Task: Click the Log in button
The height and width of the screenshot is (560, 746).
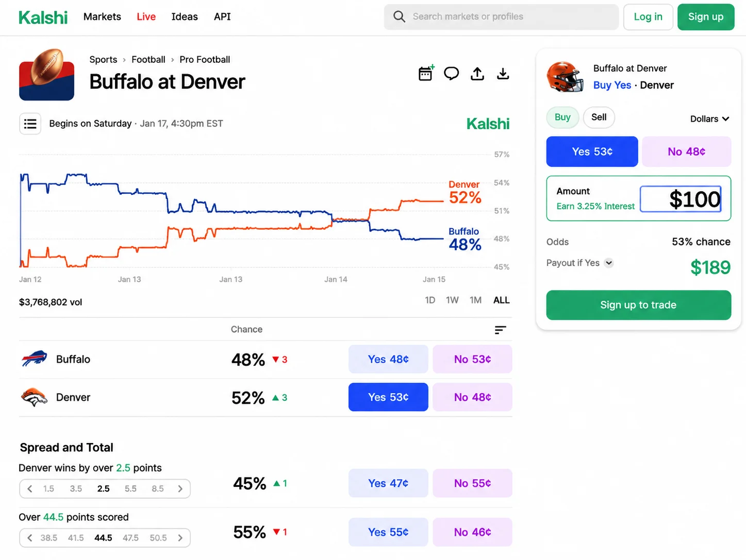Action: (648, 17)
